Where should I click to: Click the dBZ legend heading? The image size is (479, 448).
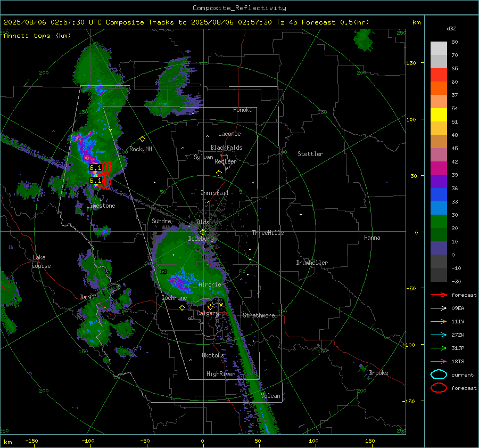point(451,28)
